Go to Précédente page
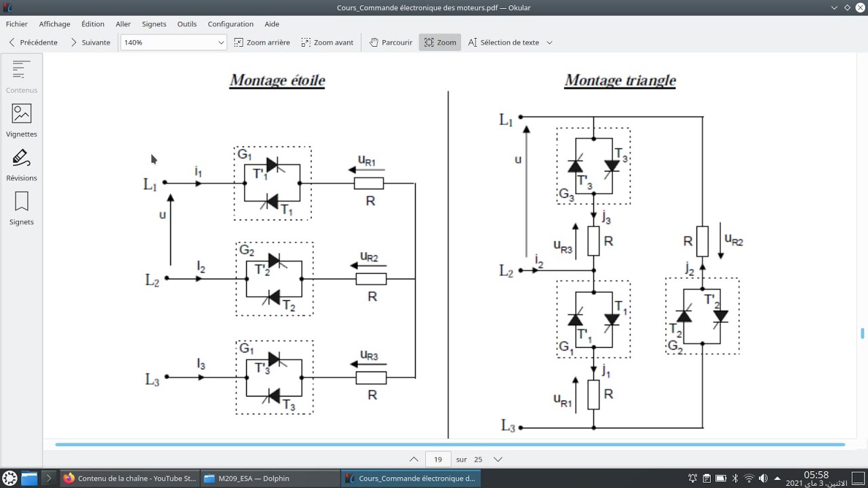868x488 pixels. (33, 42)
